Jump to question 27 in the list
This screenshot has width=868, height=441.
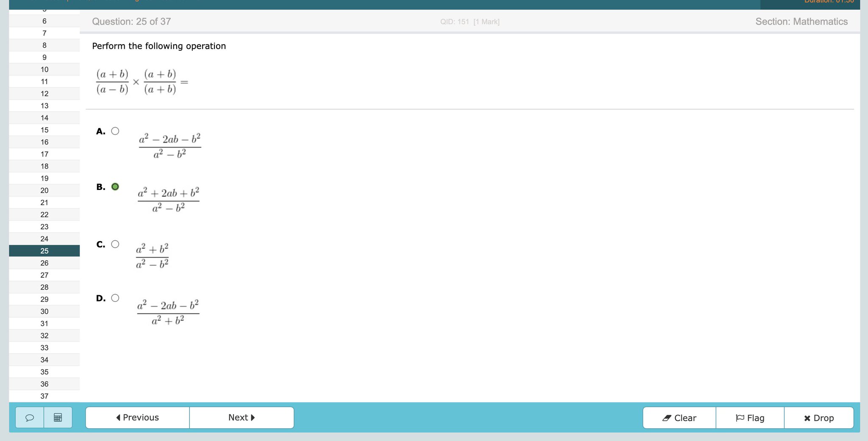[45, 275]
